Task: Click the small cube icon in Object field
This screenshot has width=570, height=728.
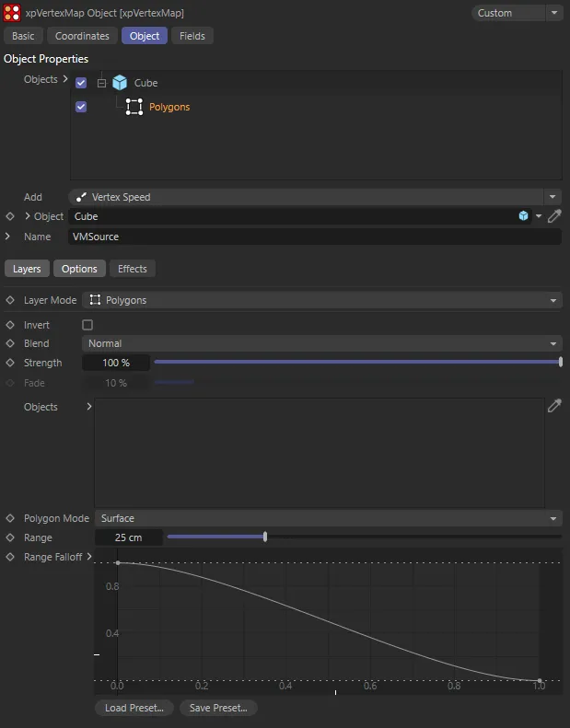Action: coord(523,216)
